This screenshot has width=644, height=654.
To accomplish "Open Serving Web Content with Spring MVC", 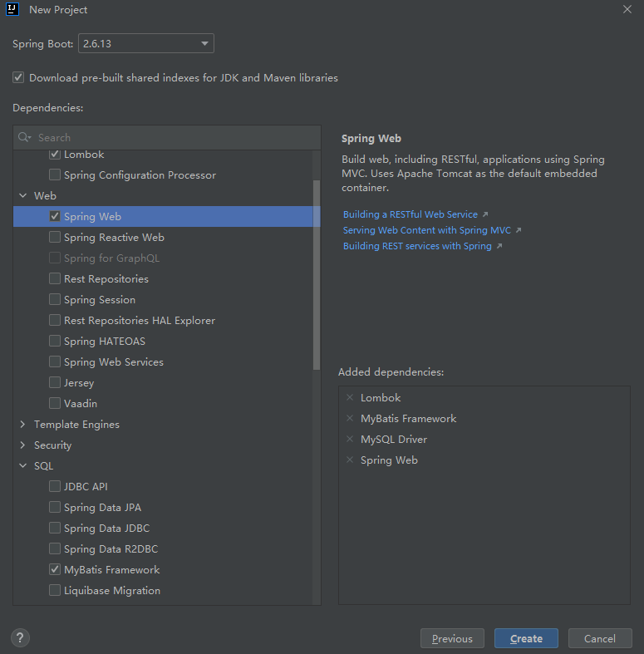I will pyautogui.click(x=426, y=230).
